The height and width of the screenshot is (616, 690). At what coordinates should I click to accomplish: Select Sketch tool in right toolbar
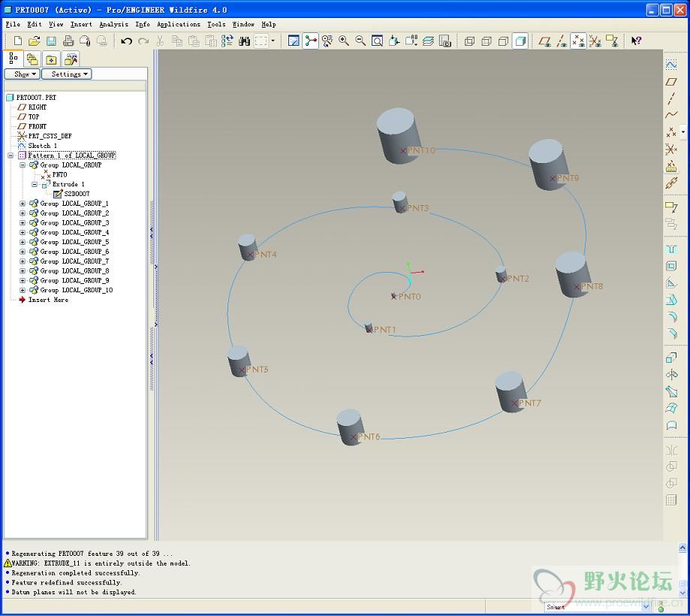[x=671, y=65]
